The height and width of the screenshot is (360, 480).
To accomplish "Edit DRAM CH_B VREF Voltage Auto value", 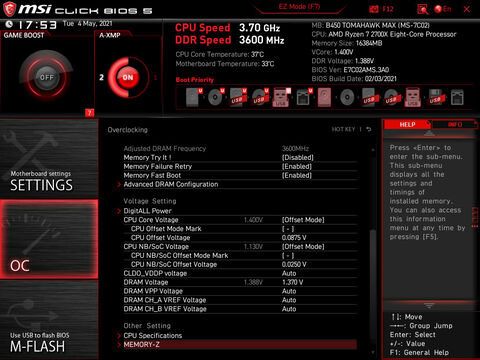I will (289, 309).
